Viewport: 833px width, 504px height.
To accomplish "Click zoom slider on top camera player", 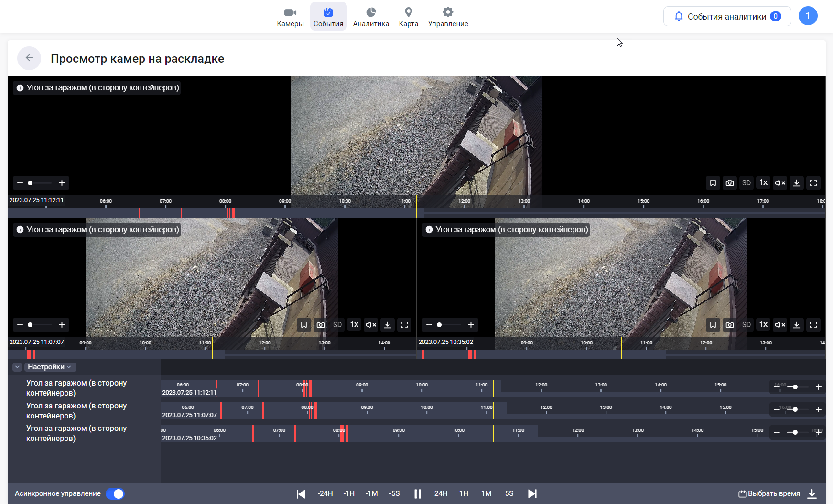I will click(41, 183).
